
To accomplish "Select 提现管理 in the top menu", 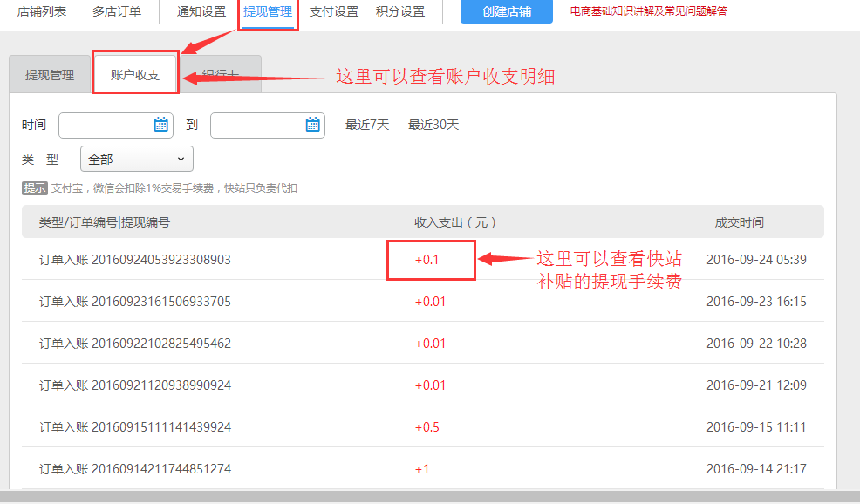I will (x=268, y=12).
